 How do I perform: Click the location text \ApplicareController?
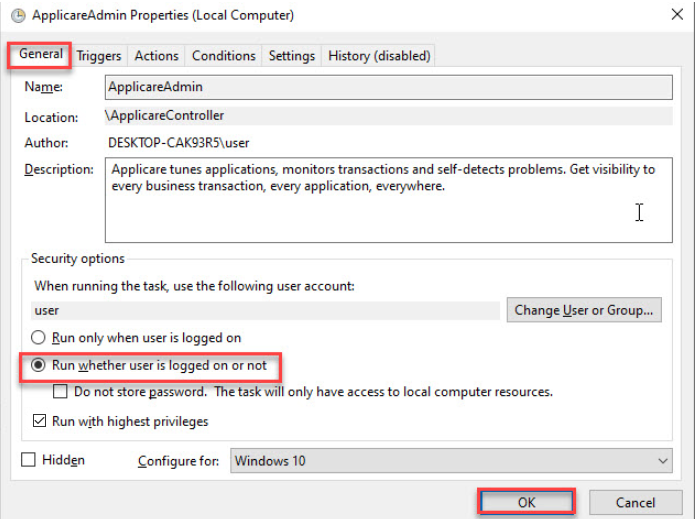[x=165, y=115]
